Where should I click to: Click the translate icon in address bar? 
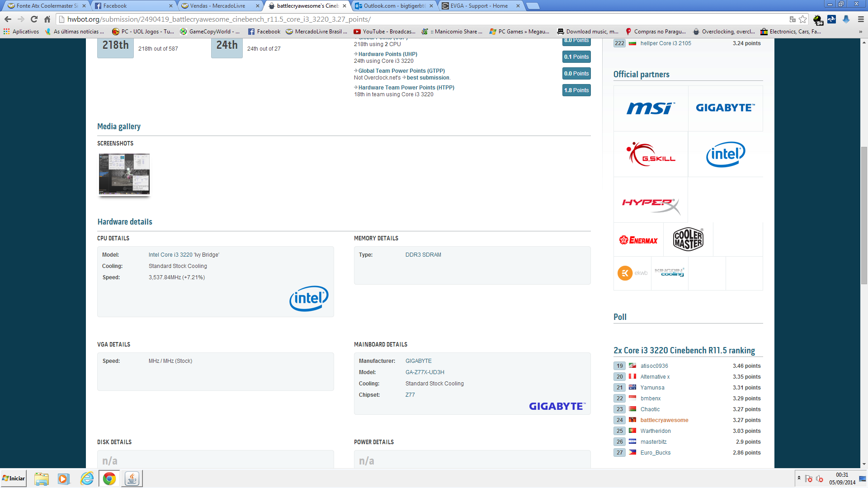793,19
